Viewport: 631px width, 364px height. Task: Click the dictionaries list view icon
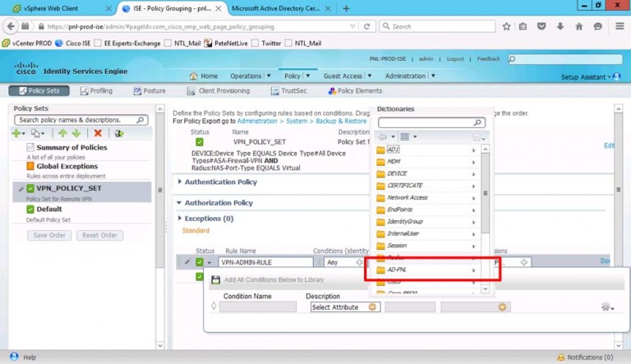tap(405, 137)
